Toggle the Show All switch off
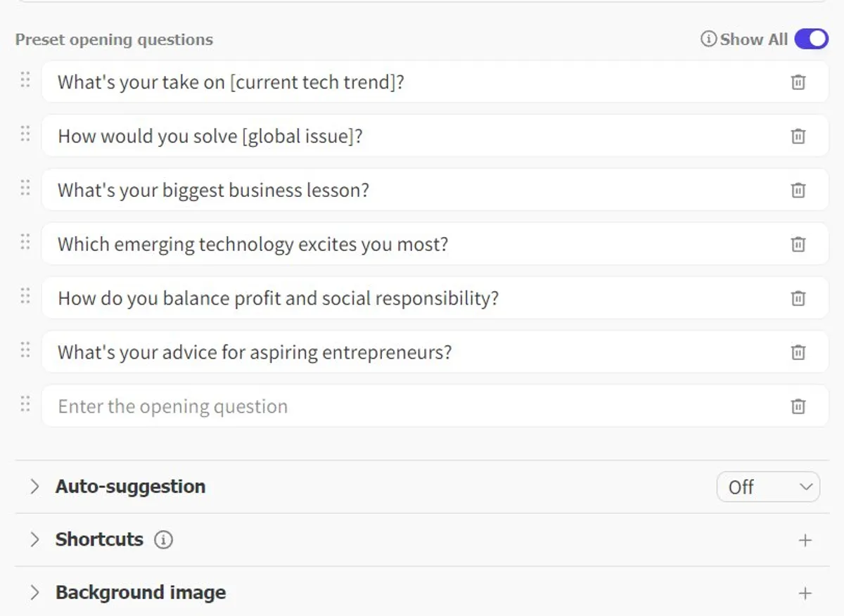This screenshot has width=844, height=616. pos(812,39)
